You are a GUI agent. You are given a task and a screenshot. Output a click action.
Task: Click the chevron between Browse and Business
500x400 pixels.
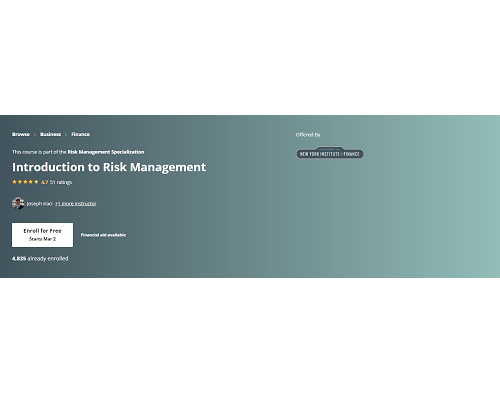click(35, 134)
